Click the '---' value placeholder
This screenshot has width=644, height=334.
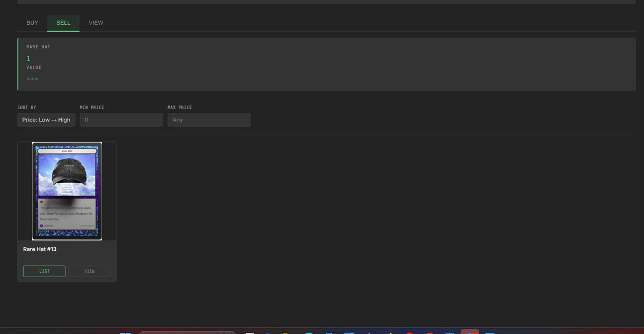click(32, 79)
